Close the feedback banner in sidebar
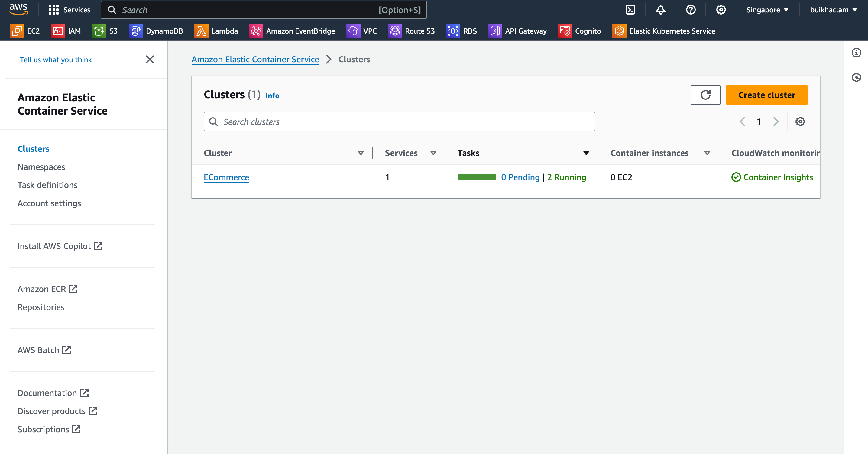 coord(150,59)
